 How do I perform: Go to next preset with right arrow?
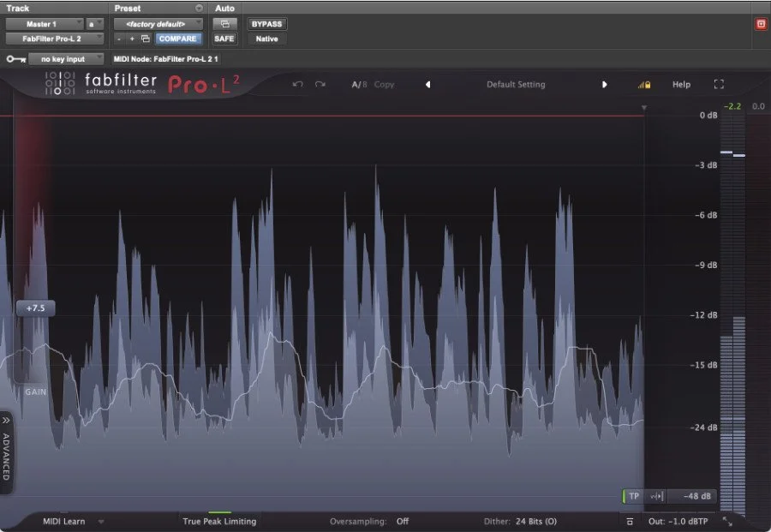604,85
